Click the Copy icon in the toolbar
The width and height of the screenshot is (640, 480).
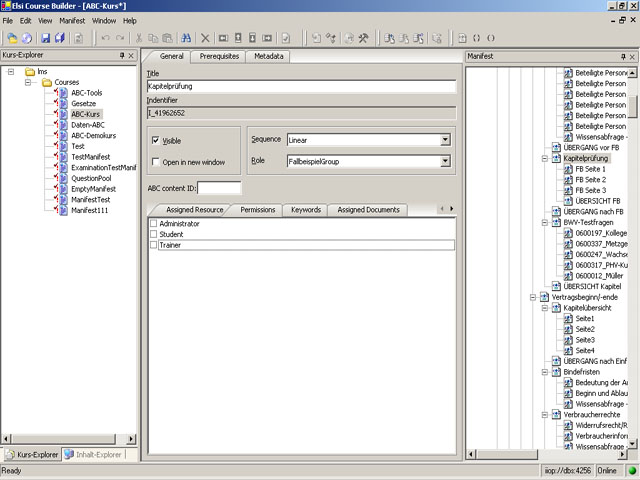(153, 38)
